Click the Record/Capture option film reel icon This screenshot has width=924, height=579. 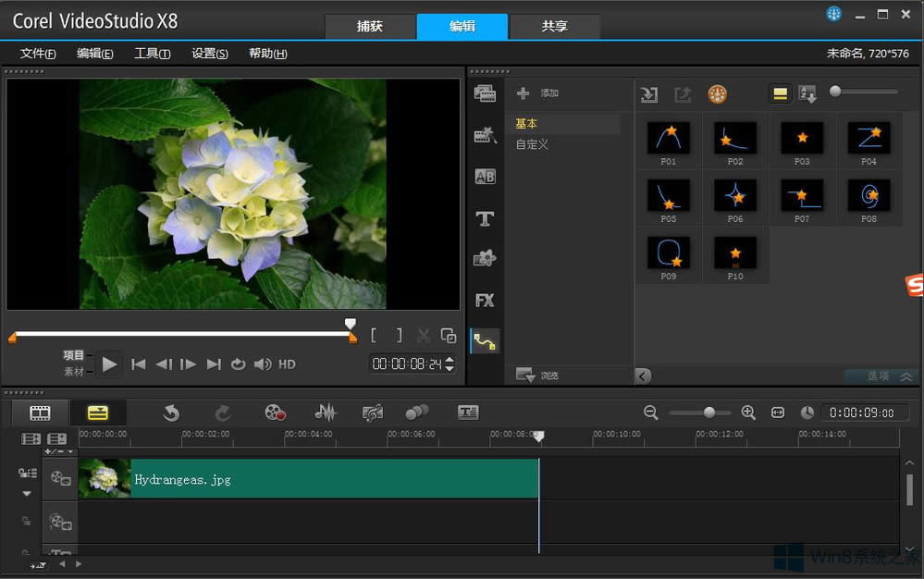click(x=276, y=413)
